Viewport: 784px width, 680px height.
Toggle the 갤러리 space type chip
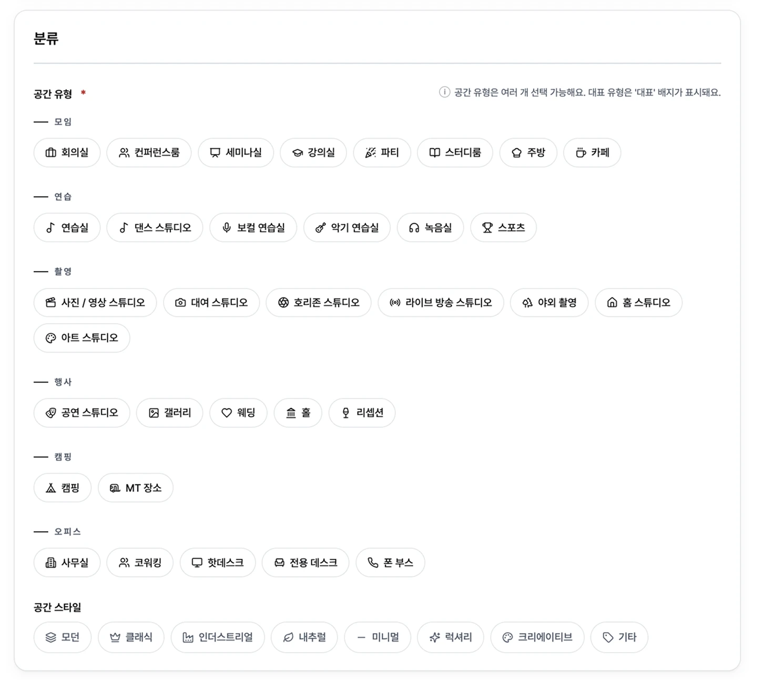click(169, 413)
